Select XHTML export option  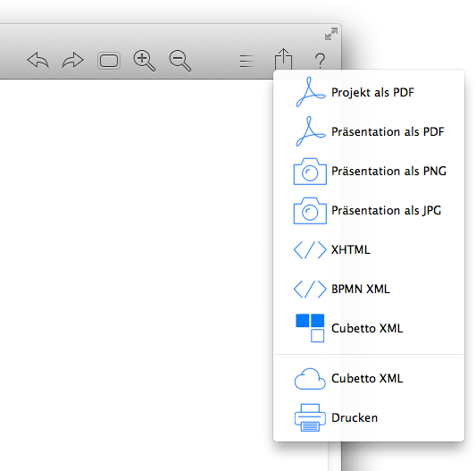click(369, 249)
